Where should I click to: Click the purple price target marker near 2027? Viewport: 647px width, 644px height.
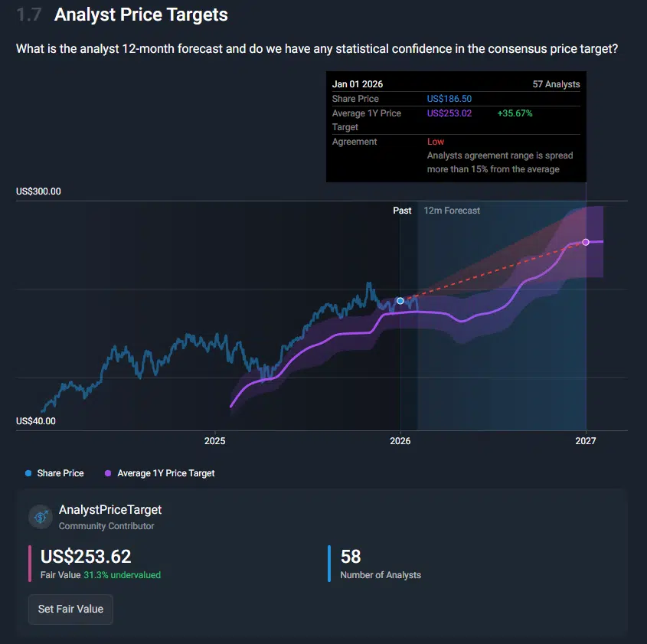point(586,242)
